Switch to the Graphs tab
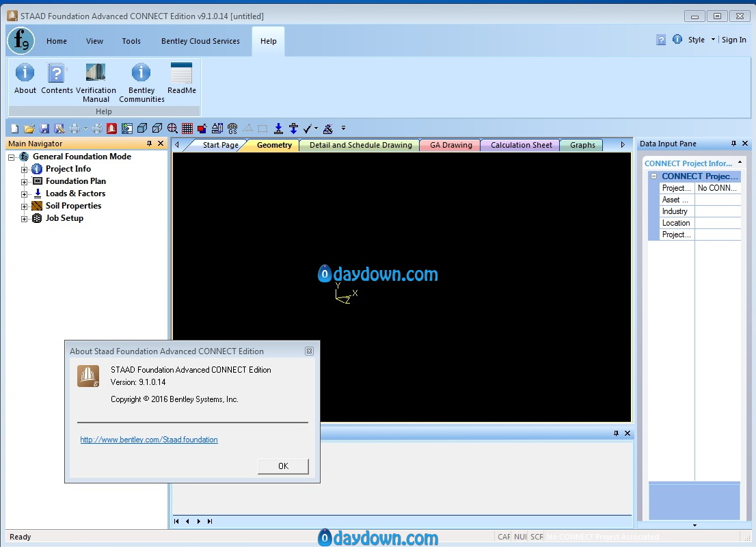Screen dimensions: 756x547 [582, 145]
